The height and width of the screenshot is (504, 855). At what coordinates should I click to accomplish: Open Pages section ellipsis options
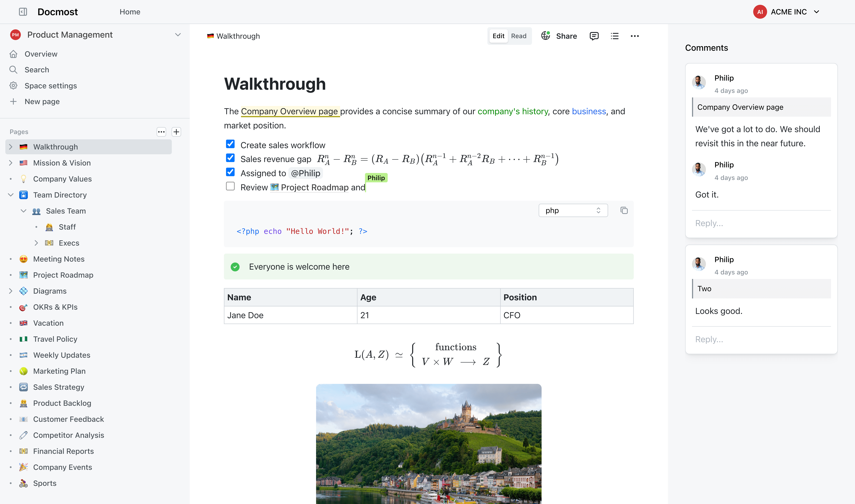pyautogui.click(x=161, y=132)
